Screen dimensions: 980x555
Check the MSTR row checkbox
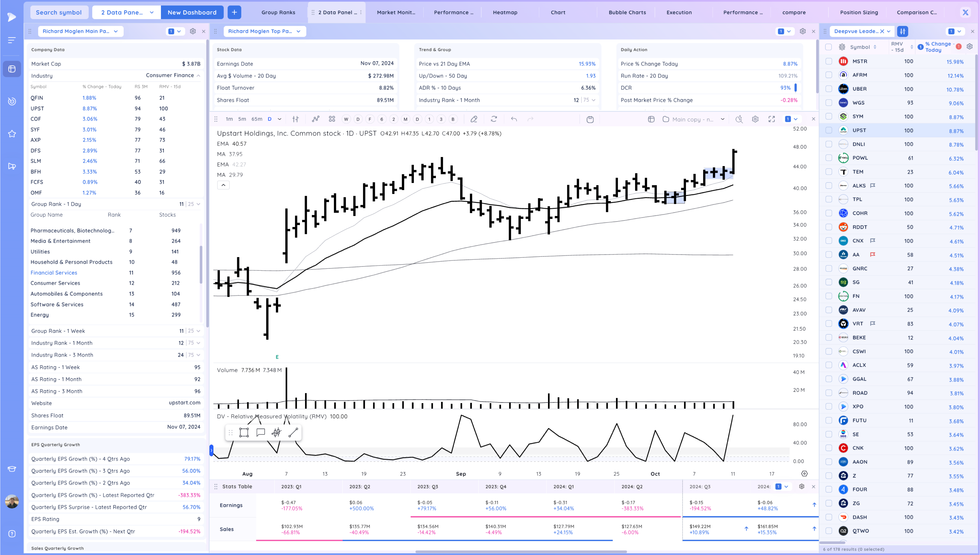click(829, 61)
